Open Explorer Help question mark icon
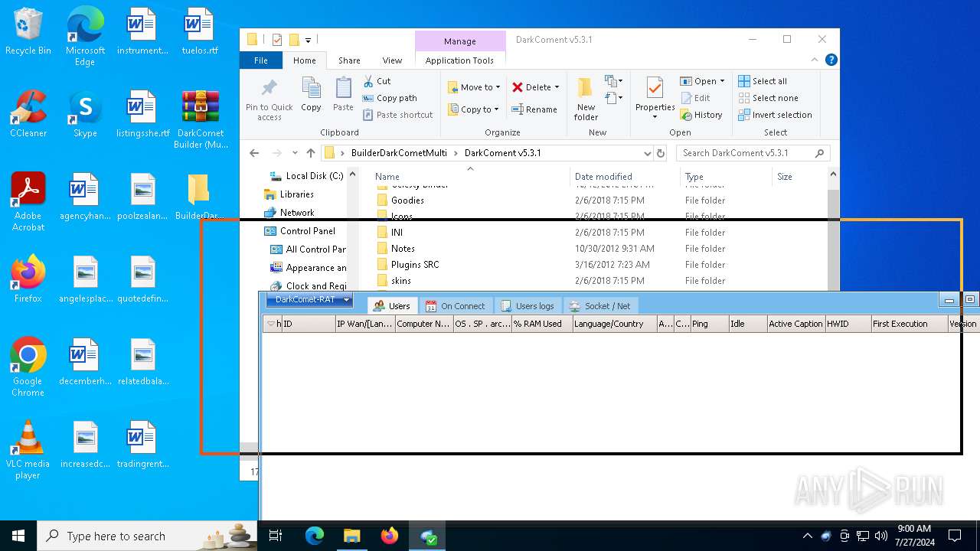980x551 pixels. pyautogui.click(x=831, y=60)
